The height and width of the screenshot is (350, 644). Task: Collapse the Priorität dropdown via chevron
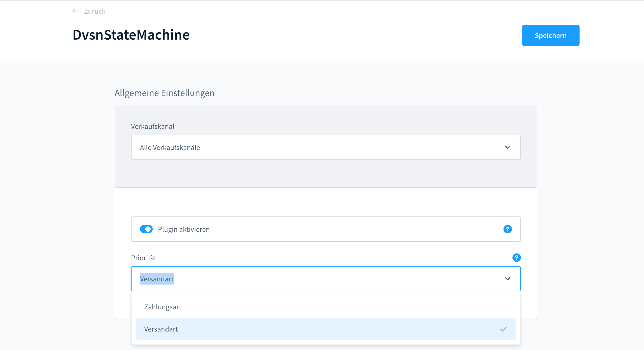(507, 279)
